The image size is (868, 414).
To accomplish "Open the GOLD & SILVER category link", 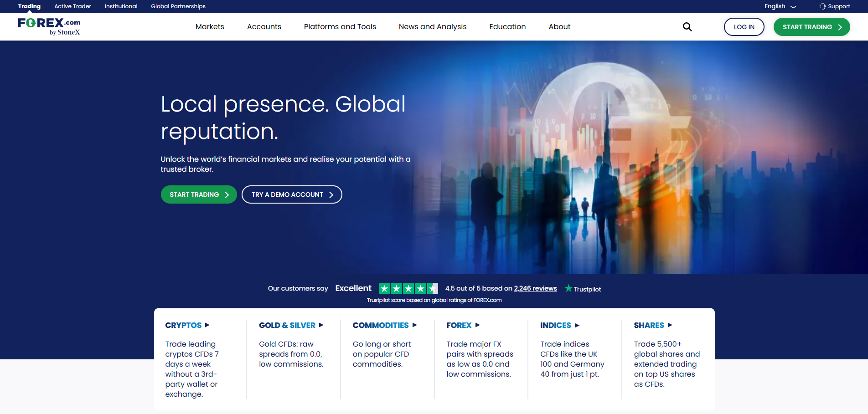I will [287, 325].
